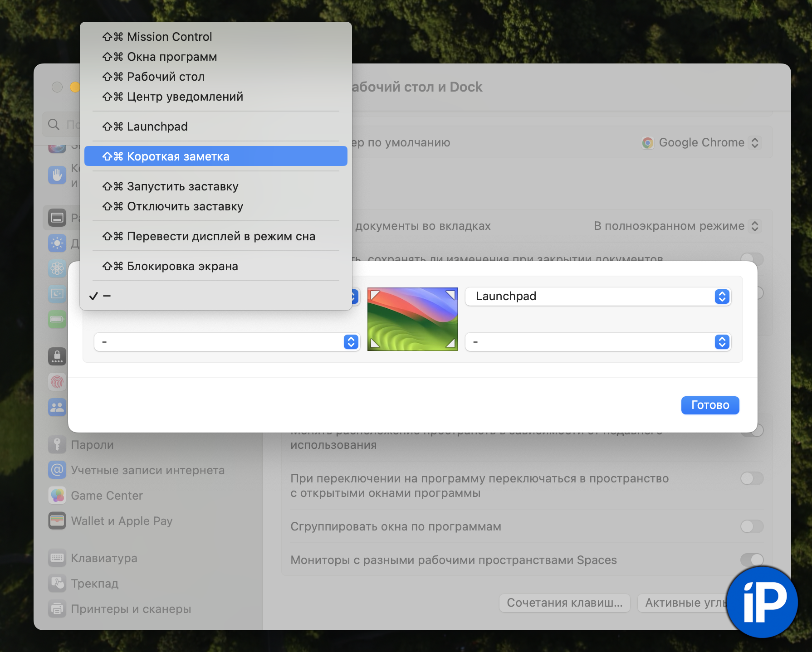Open the bottom-right hot corner dropdown
Image resolution: width=812 pixels, height=652 pixels.
tap(598, 342)
